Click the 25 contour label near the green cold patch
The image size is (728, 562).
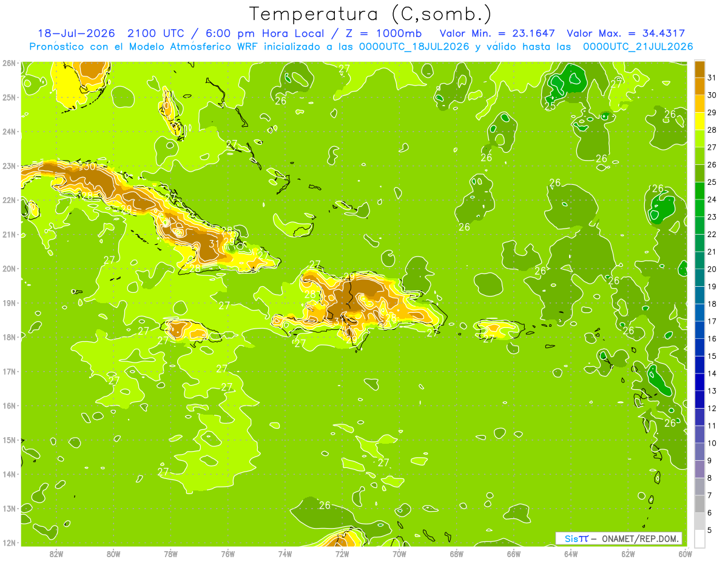pos(550,106)
